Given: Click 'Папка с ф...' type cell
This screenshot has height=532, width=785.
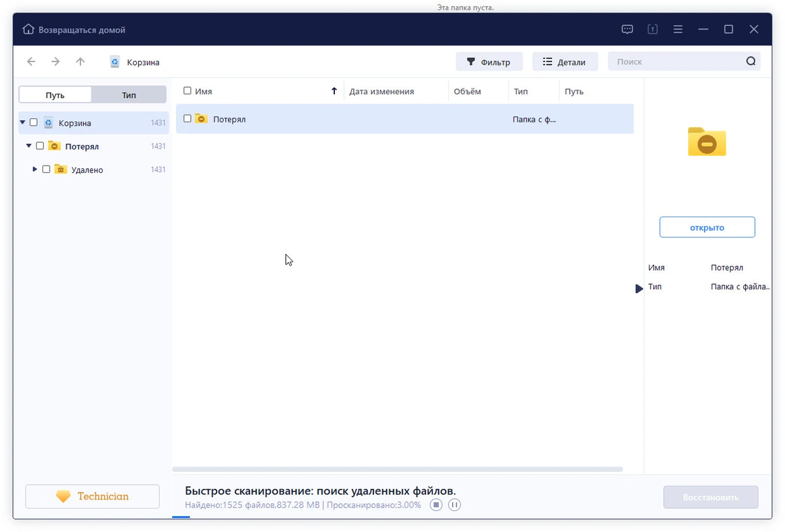Looking at the screenshot, I should tap(534, 120).
